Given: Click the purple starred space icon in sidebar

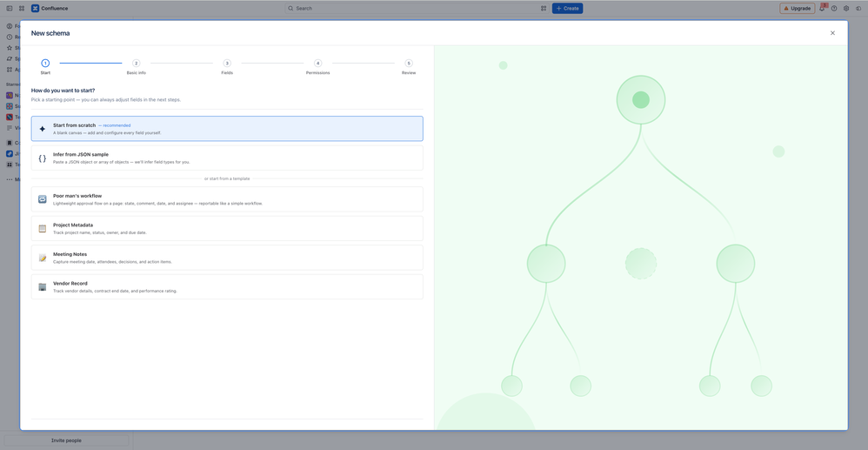Looking at the screenshot, I should coord(9,96).
